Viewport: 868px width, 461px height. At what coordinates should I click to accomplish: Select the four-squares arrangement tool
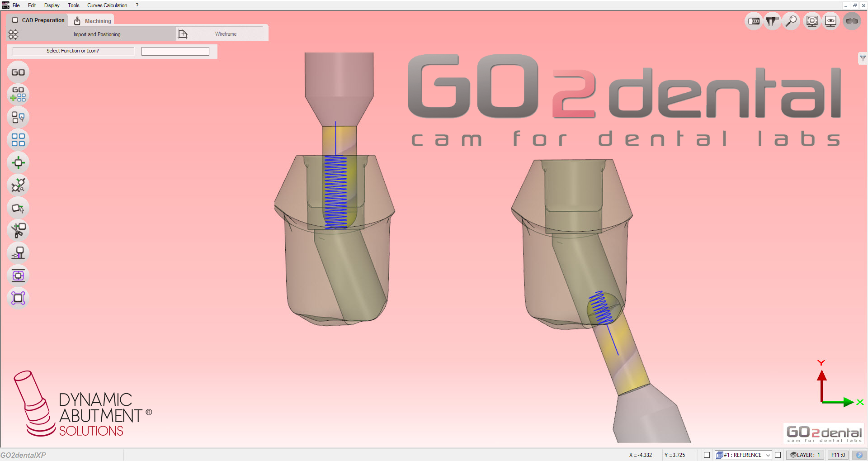(x=18, y=139)
